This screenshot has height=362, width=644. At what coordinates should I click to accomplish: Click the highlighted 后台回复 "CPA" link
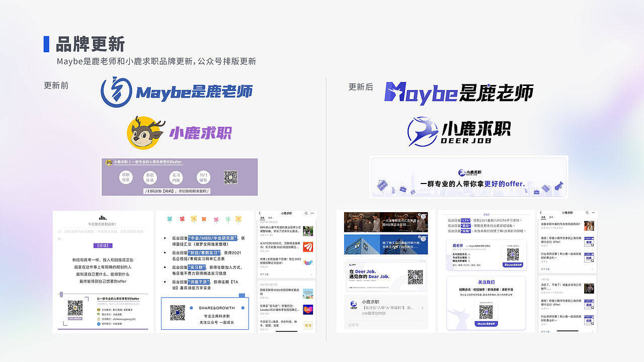coord(465,220)
